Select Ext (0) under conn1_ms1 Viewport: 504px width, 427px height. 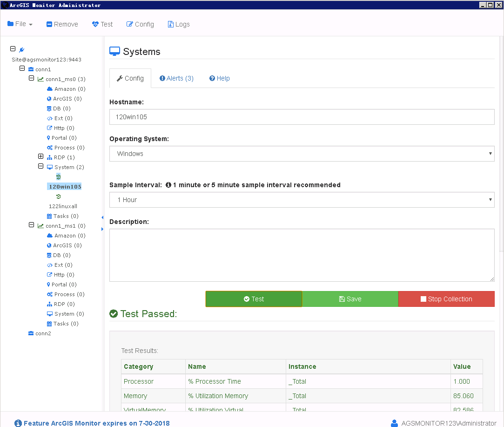63,265
